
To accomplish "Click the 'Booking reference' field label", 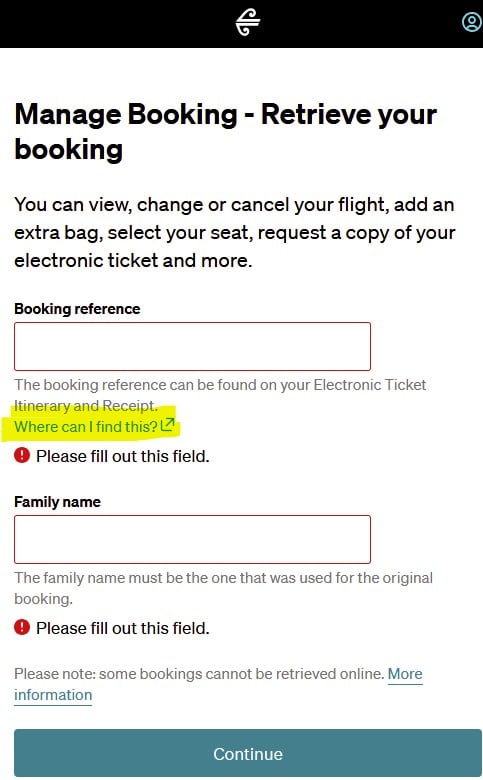I will (77, 308).
